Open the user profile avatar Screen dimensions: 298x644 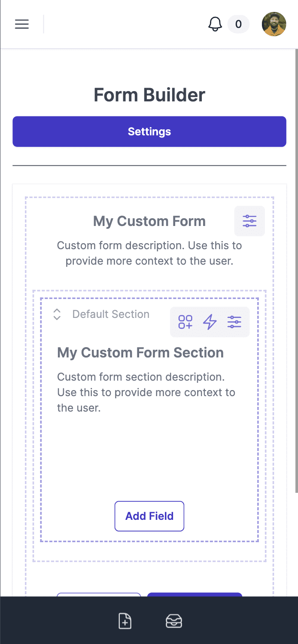[x=274, y=24]
